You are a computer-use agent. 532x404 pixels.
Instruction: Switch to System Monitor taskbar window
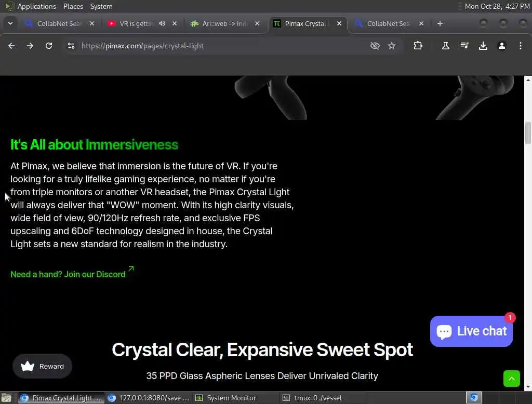pyautogui.click(x=235, y=398)
